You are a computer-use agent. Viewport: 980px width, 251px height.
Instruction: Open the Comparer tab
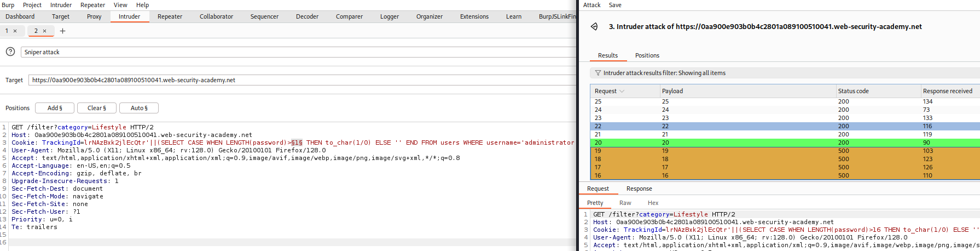coord(349,16)
